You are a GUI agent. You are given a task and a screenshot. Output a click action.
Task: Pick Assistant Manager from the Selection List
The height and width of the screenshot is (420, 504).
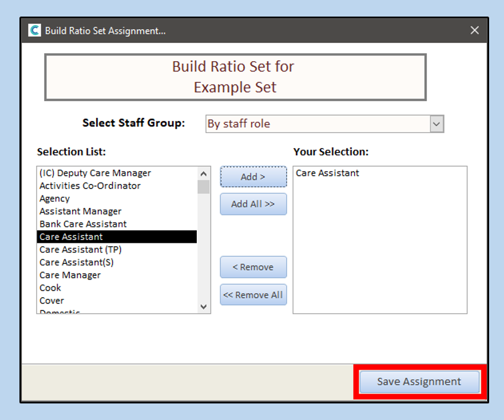pyautogui.click(x=80, y=211)
